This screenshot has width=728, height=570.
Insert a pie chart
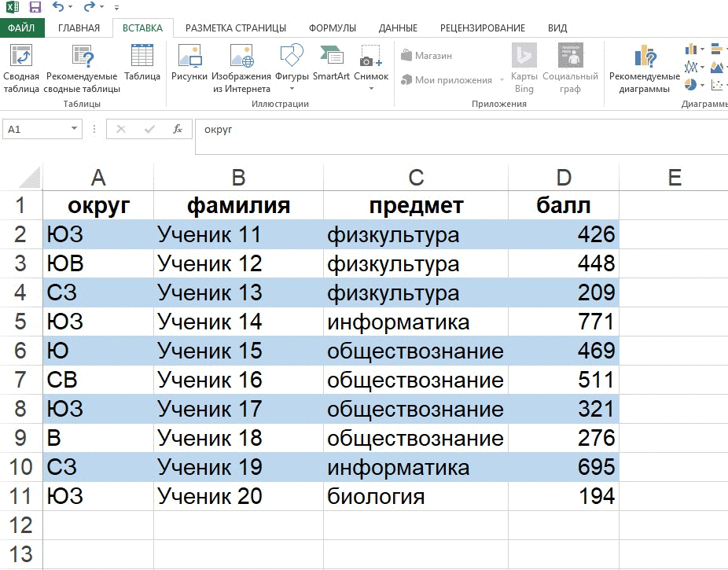(x=690, y=84)
